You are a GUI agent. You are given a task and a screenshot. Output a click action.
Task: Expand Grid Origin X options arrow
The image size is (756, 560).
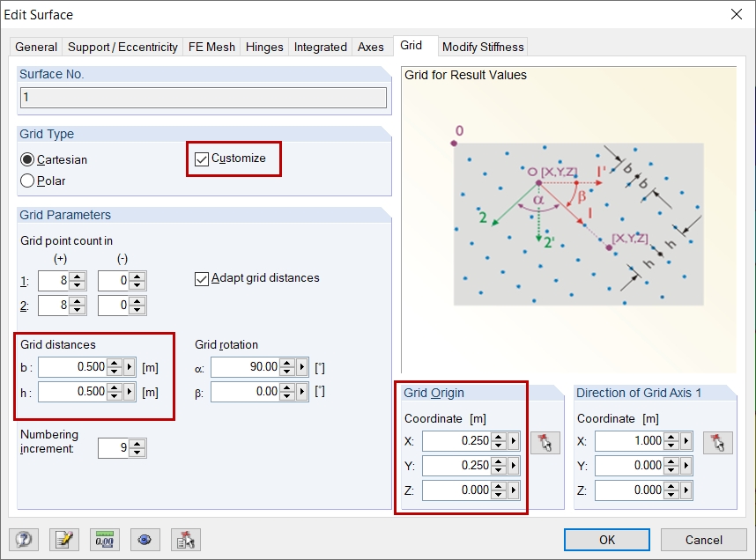(514, 440)
